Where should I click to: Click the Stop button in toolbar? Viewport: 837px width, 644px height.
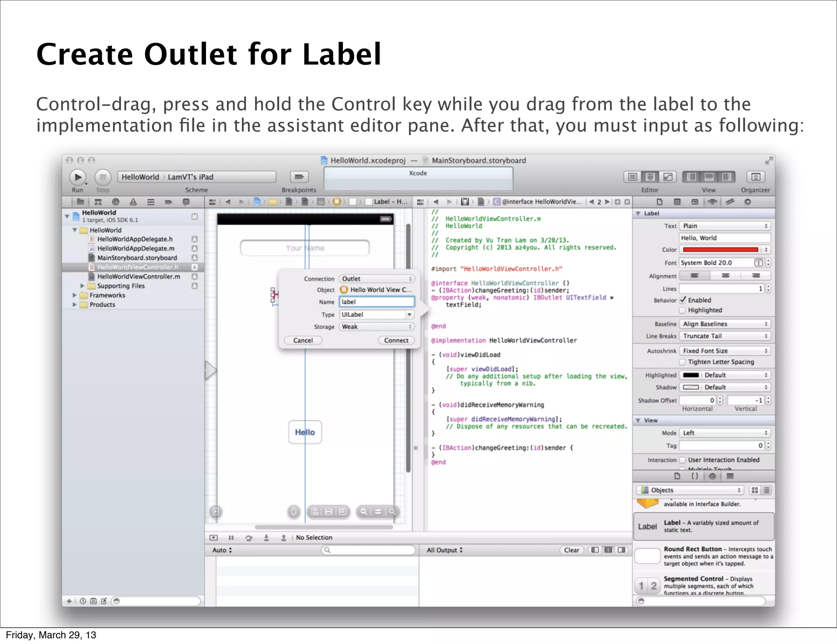click(x=103, y=177)
